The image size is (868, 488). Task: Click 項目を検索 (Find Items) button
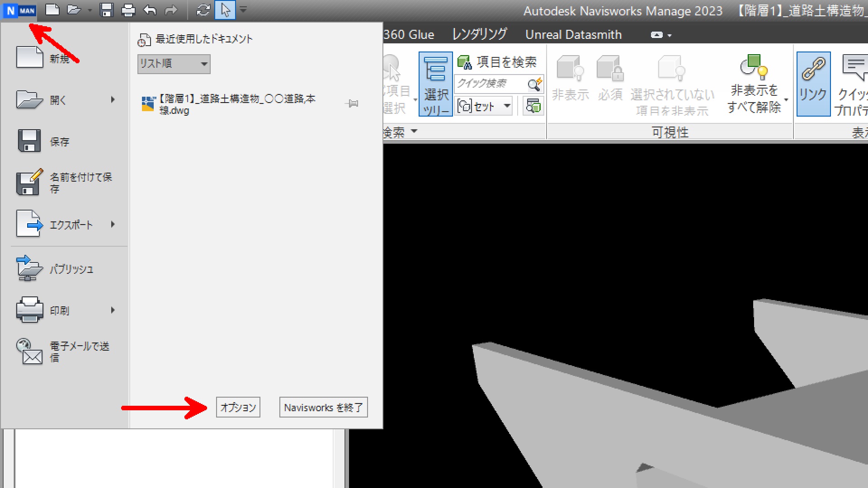click(x=497, y=62)
